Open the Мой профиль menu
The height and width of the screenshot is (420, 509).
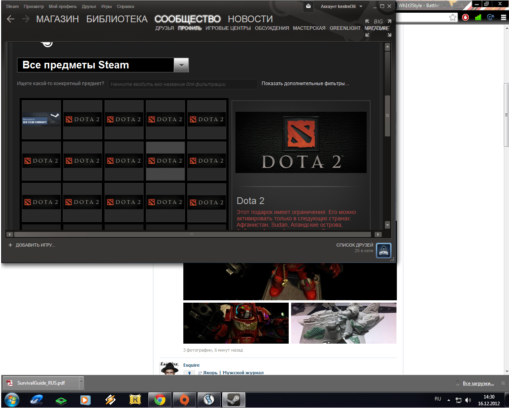(63, 6)
